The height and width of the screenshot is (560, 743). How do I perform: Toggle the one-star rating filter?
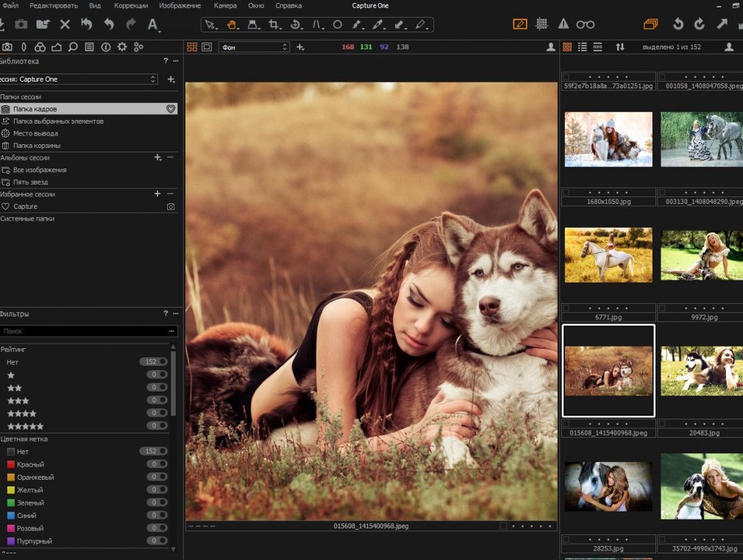(157, 375)
